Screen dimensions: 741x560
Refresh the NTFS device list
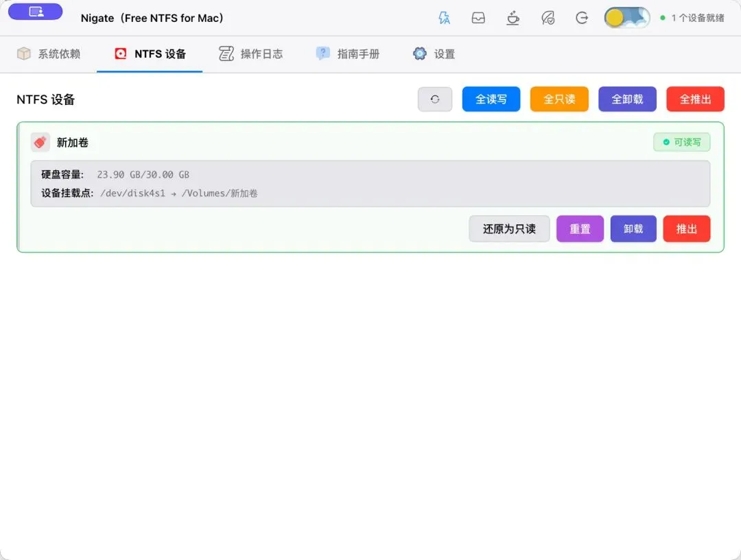pyautogui.click(x=435, y=100)
